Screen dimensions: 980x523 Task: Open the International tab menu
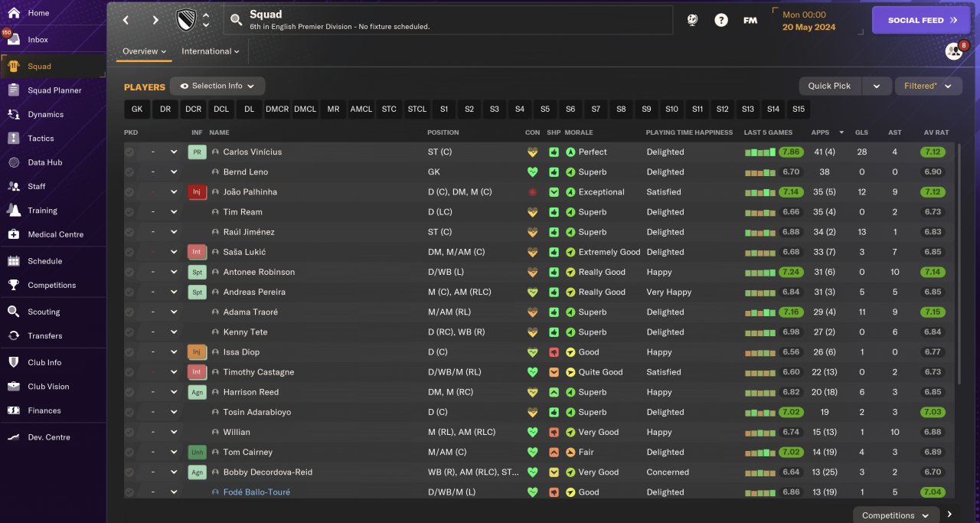coord(210,51)
